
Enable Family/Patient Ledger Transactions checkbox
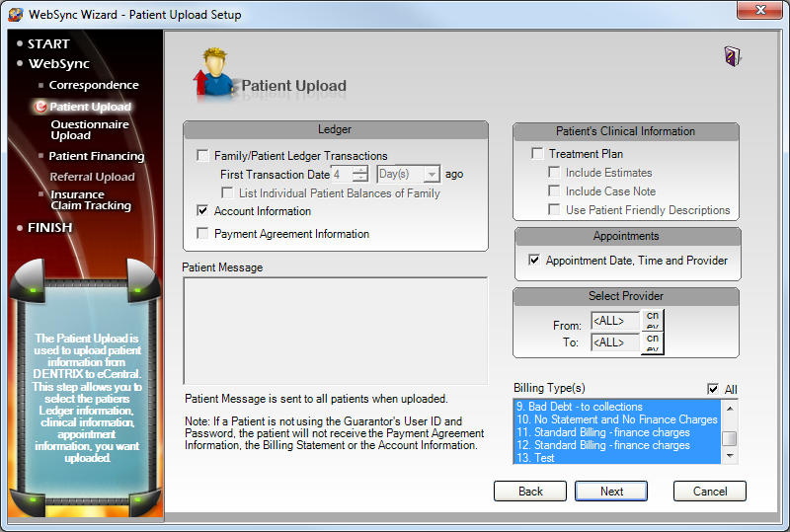202,156
